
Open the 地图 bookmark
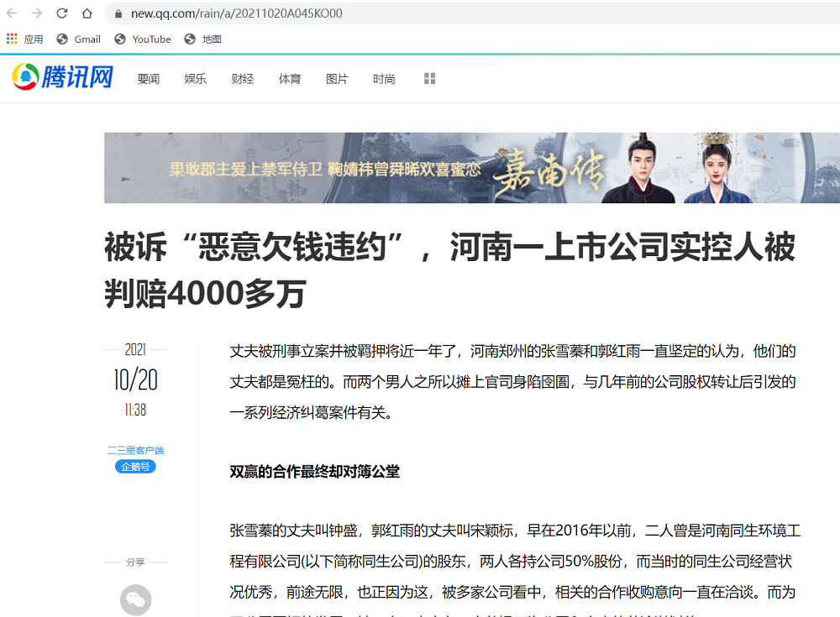click(203, 39)
